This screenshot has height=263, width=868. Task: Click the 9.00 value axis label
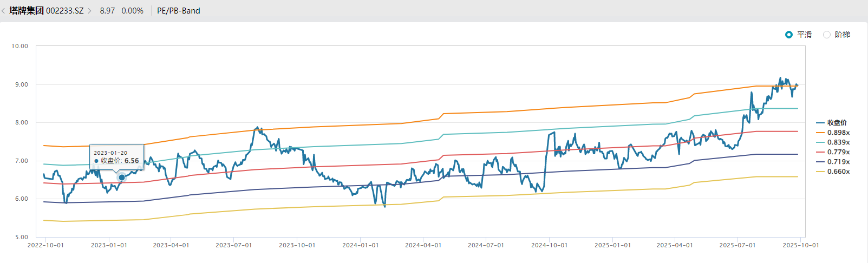click(x=22, y=84)
